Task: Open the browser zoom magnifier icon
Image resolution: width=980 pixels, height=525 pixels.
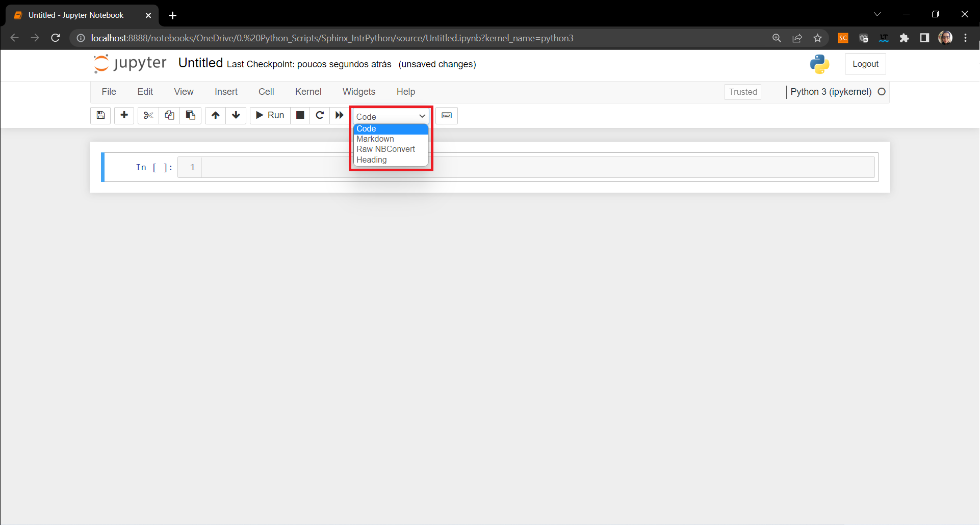Action: [x=777, y=38]
